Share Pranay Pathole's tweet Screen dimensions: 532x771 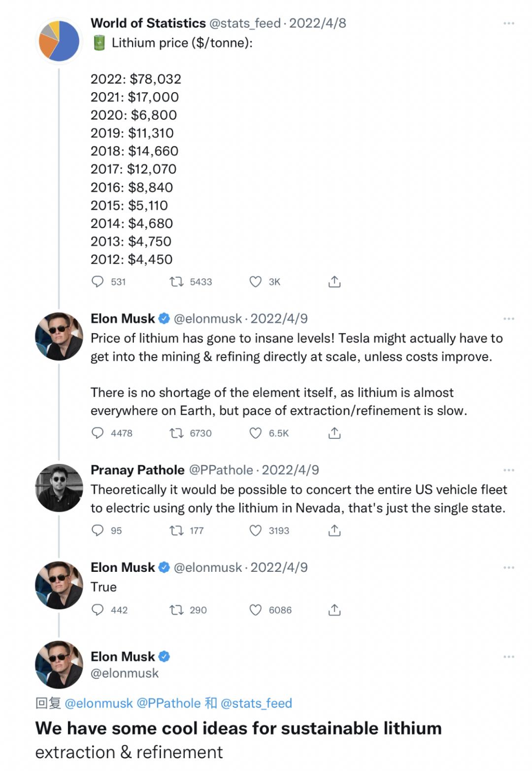(334, 530)
